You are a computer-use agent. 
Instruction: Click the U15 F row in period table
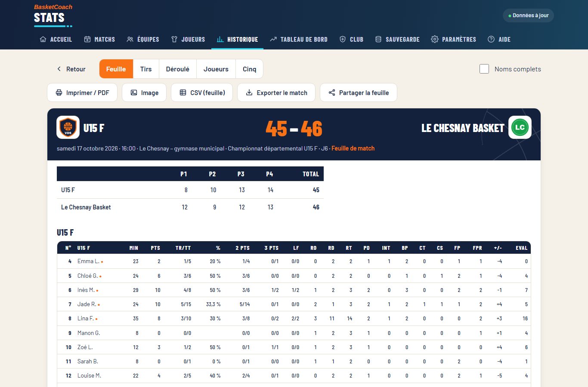point(190,190)
